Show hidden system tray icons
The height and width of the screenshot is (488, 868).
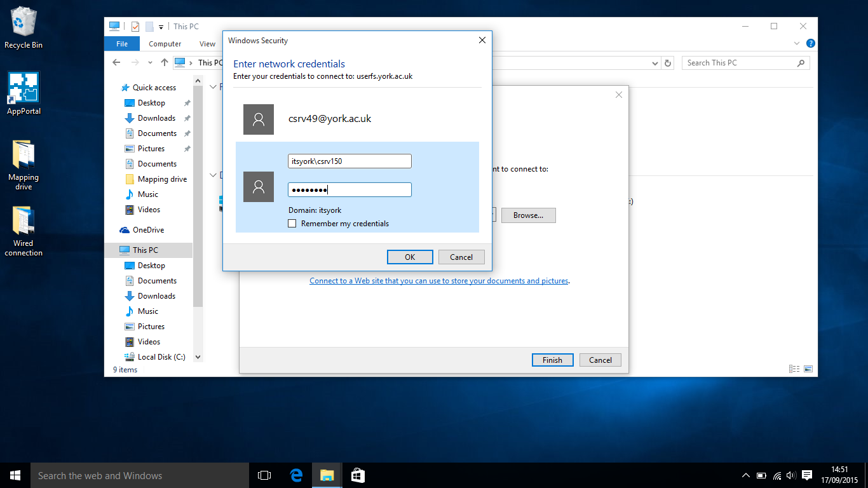point(746,475)
